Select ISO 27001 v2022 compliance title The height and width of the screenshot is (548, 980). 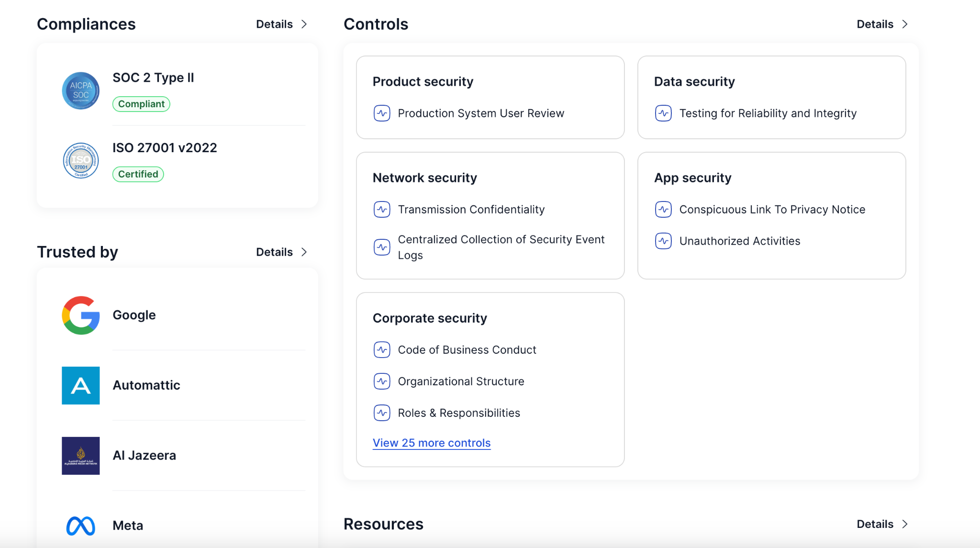point(165,148)
